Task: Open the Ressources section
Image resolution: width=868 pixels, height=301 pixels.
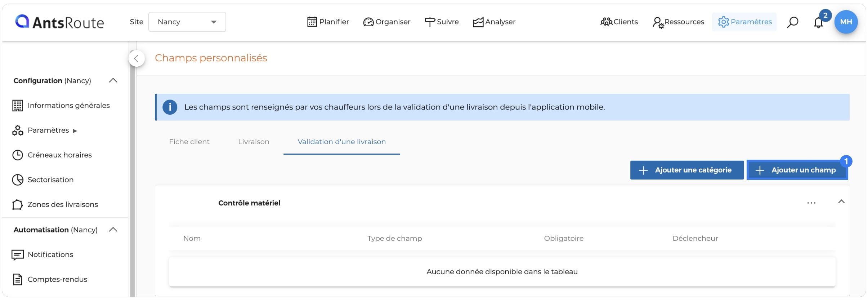Action: pos(679,22)
